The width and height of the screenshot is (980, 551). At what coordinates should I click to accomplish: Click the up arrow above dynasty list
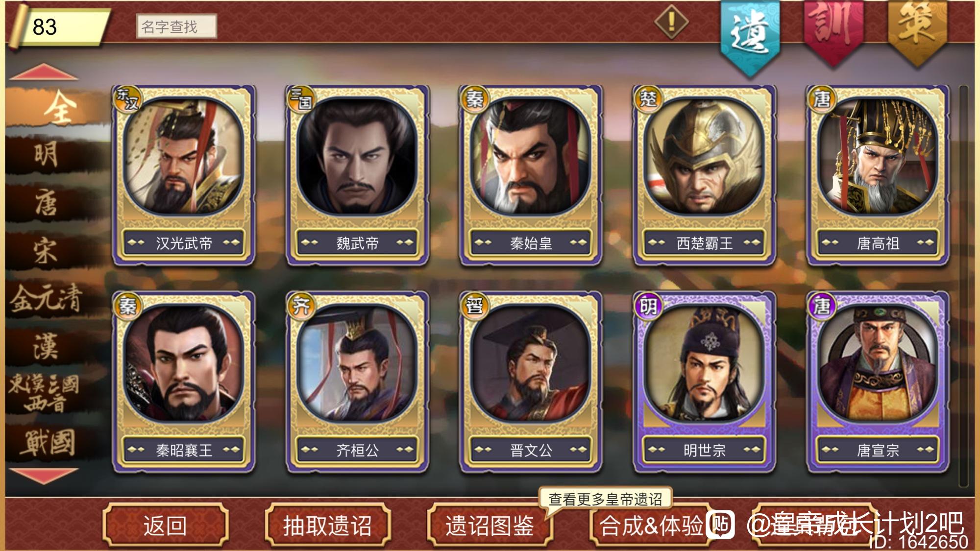coord(44,72)
